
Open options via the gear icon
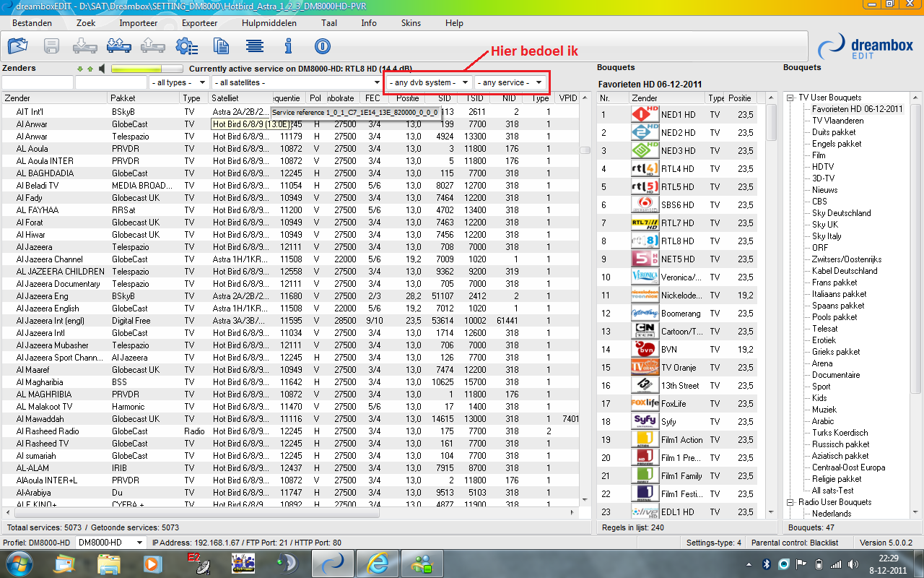point(186,47)
